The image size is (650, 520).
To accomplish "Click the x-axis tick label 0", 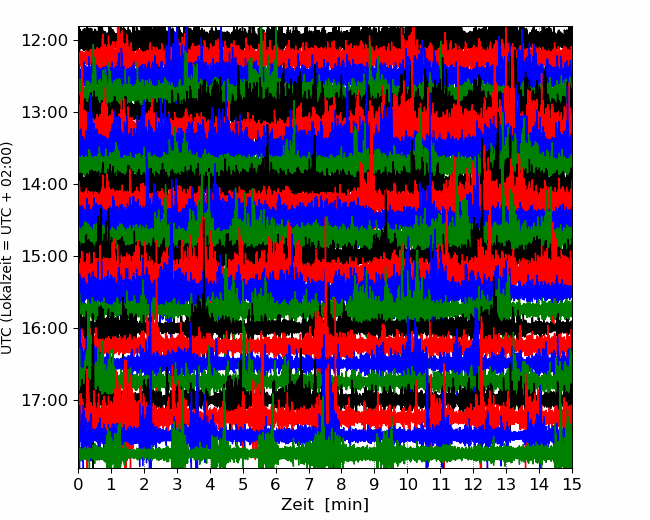I will pyautogui.click(x=78, y=484).
